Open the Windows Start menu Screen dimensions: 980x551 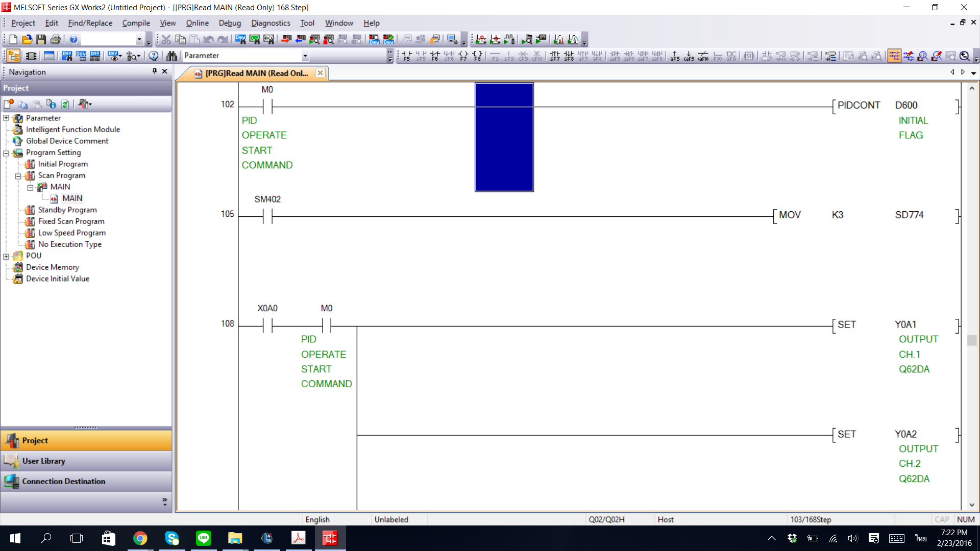(x=15, y=538)
